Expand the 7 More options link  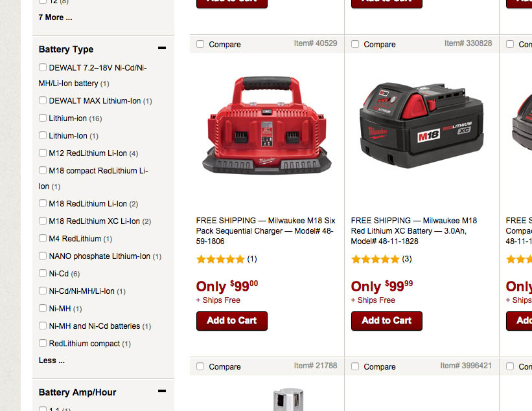pyautogui.click(x=55, y=17)
